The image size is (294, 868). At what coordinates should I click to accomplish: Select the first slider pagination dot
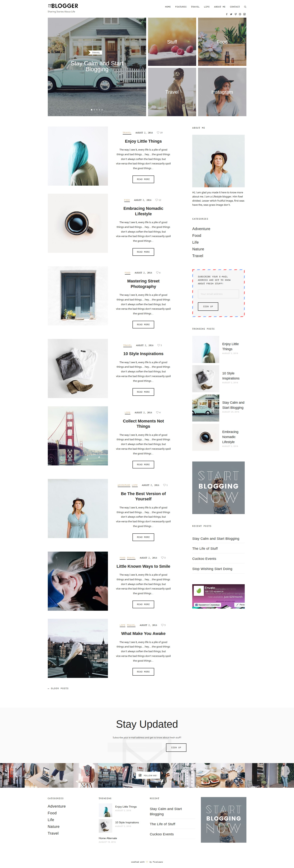(x=91, y=110)
